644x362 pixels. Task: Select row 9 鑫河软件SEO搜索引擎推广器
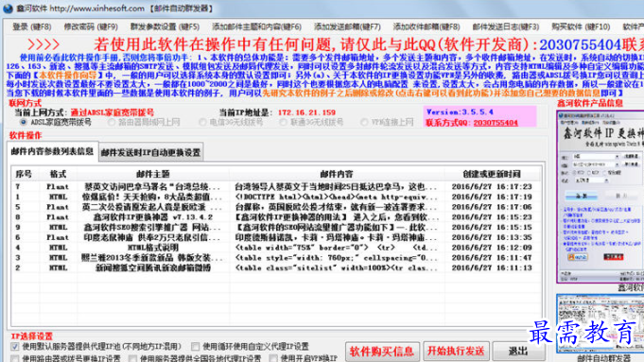pos(276,228)
